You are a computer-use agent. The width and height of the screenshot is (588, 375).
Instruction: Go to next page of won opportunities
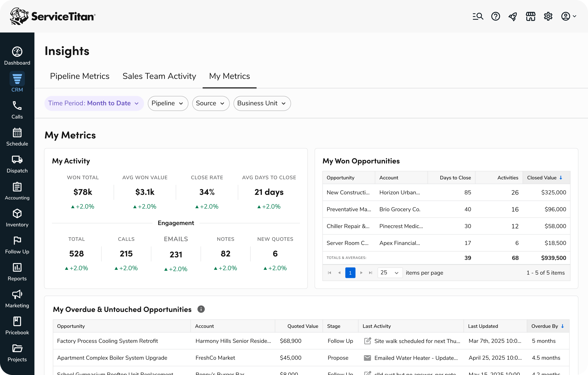pyautogui.click(x=361, y=273)
